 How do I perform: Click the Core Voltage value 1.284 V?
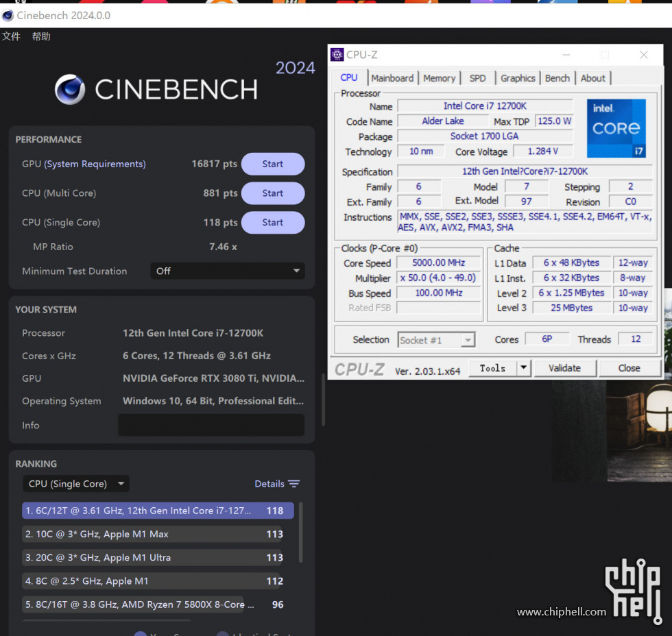pyautogui.click(x=543, y=151)
